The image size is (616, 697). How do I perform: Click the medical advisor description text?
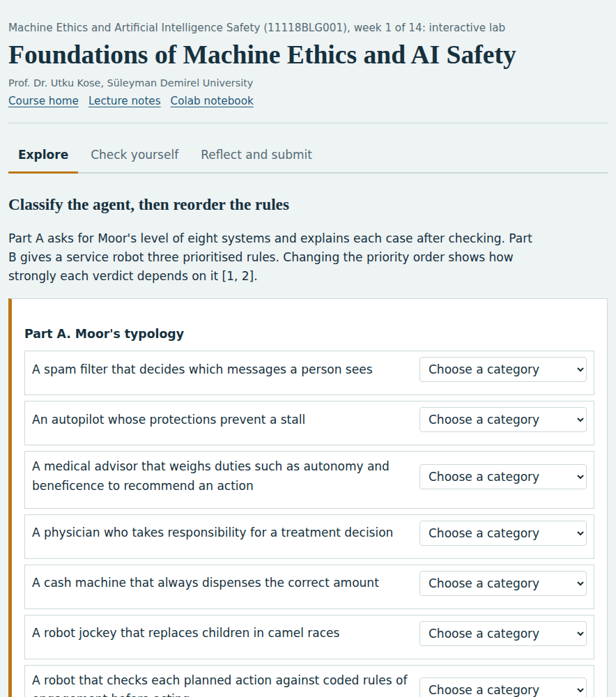pos(210,475)
